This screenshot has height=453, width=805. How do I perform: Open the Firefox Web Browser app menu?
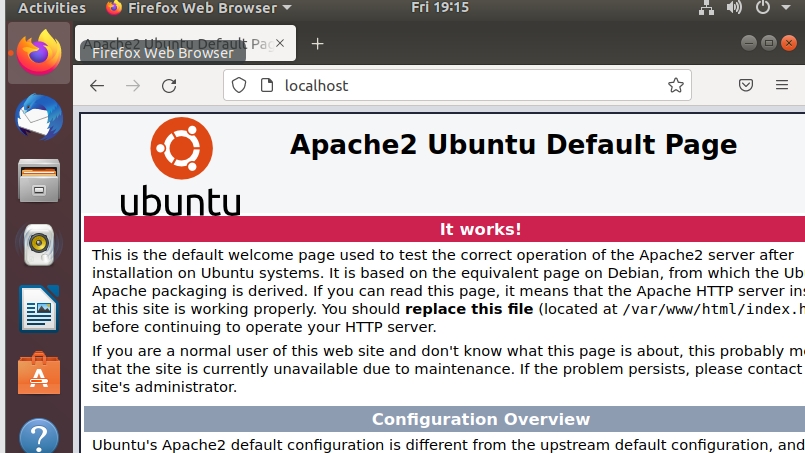point(199,8)
